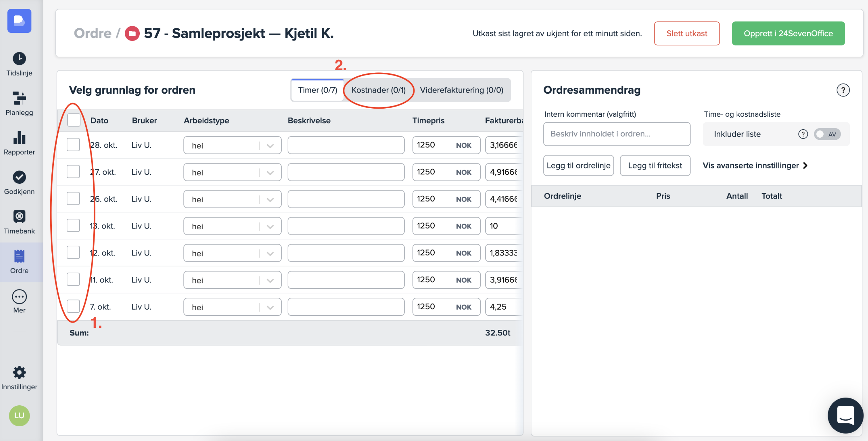Open Innstillinger gear icon
Screen dimensions: 868x441
point(19,373)
